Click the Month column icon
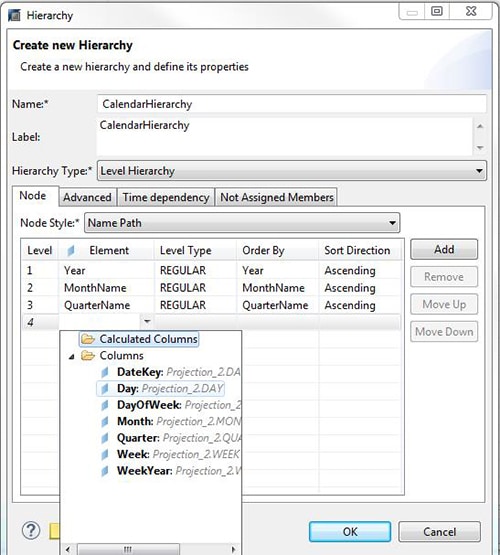This screenshot has width=500, height=555. 105,422
